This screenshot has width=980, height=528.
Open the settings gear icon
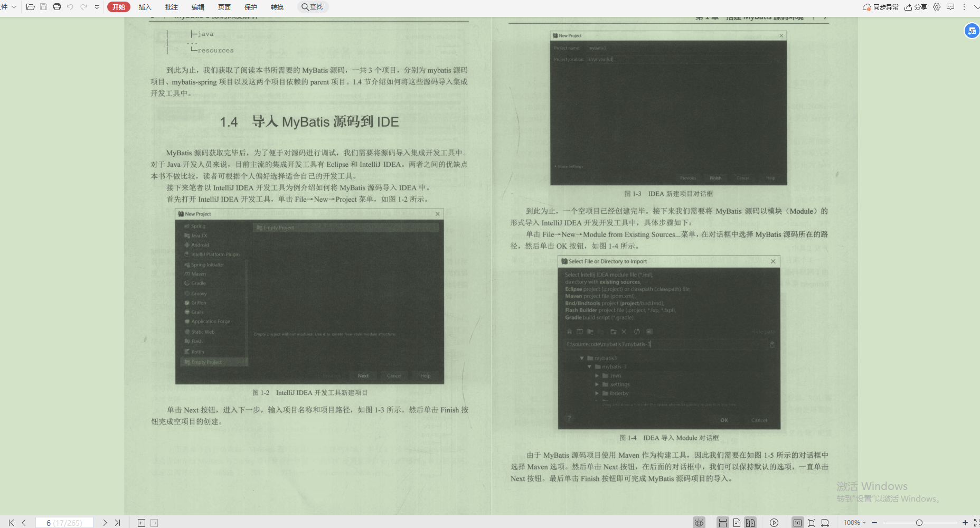click(937, 7)
